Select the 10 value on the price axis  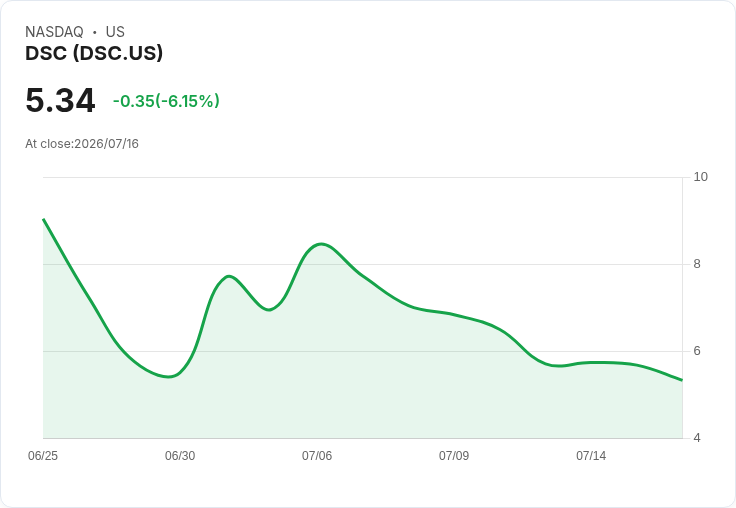tap(700, 177)
